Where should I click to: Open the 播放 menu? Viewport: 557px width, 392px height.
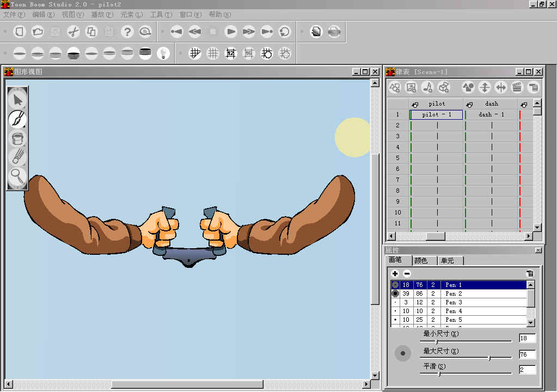click(x=102, y=15)
